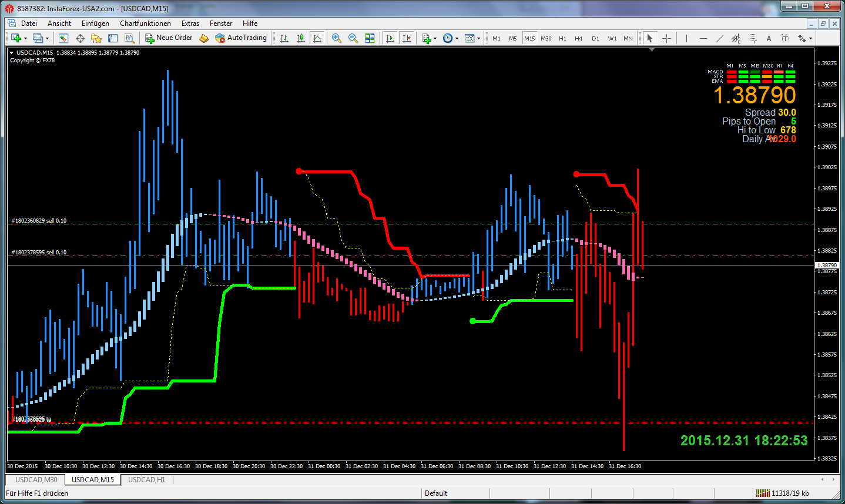Viewport: 845px width, 504px height.
Task: Launch the MetaEditor book icon
Action: (x=204, y=38)
